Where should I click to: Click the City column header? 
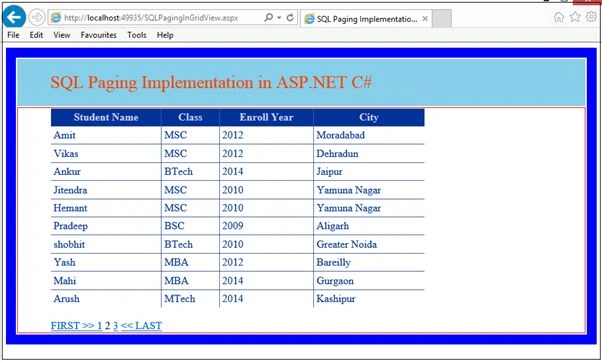[369, 117]
